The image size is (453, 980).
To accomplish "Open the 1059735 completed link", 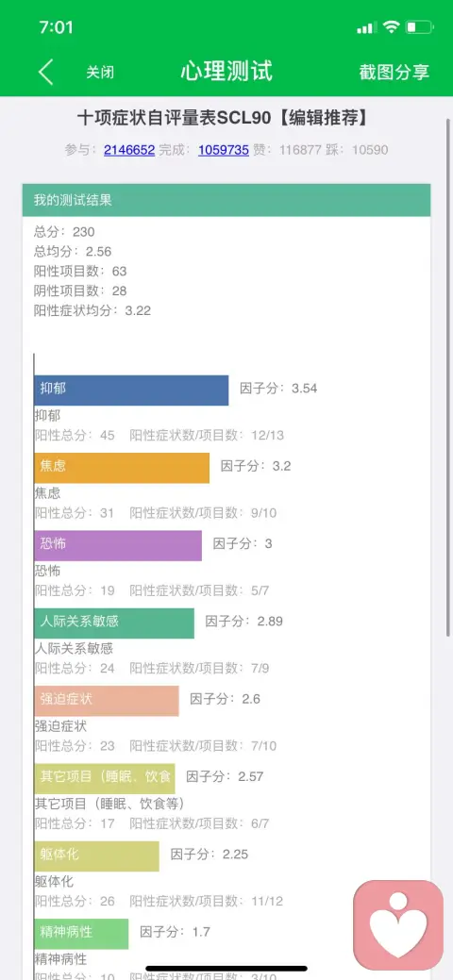I will coord(224,150).
